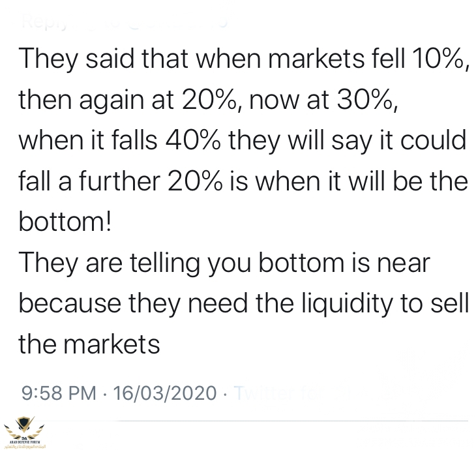Click the Arabic text beneath the forum logo
Viewport: 476px width, 450px height.
[25, 447]
